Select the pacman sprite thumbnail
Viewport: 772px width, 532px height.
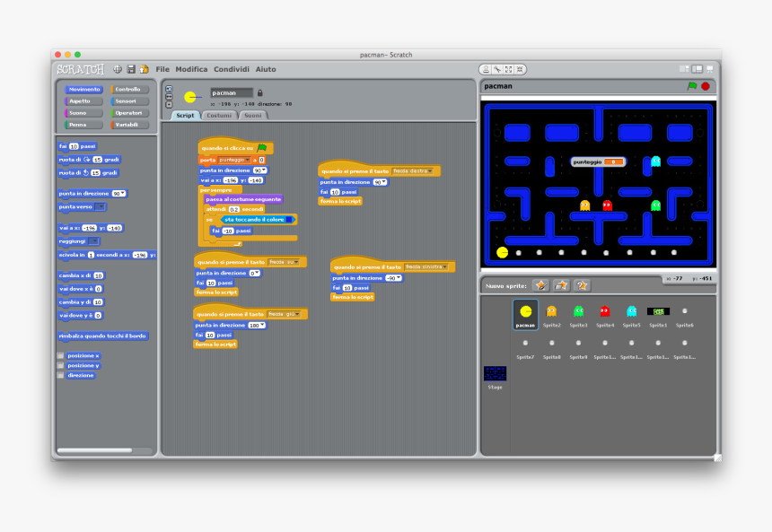[525, 315]
